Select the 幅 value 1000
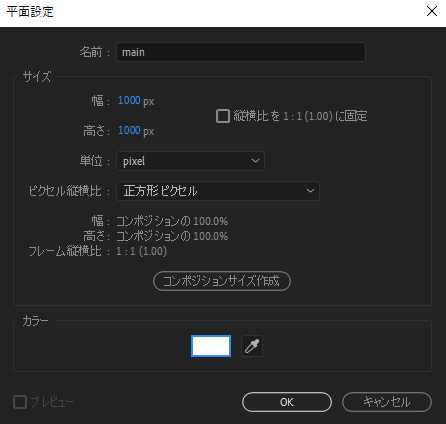 (129, 100)
